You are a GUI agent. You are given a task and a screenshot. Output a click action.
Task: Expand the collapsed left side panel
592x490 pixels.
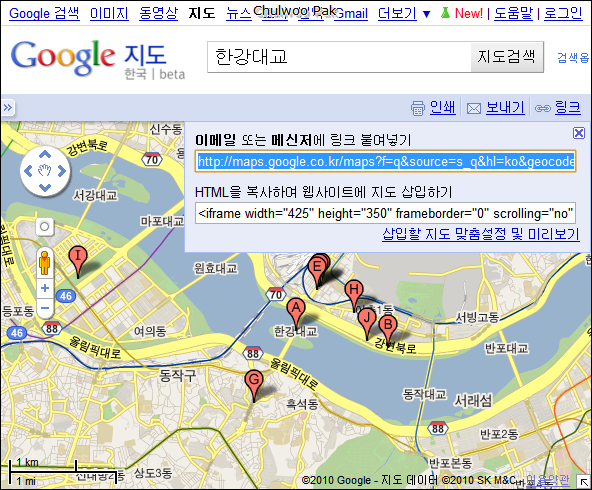(8, 108)
